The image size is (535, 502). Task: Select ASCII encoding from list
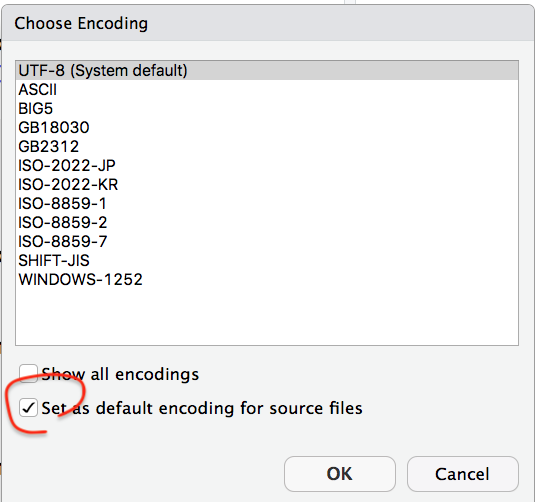pos(267,90)
